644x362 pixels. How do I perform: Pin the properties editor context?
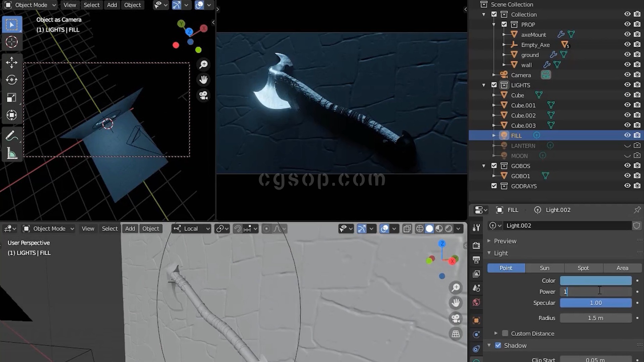click(x=637, y=210)
